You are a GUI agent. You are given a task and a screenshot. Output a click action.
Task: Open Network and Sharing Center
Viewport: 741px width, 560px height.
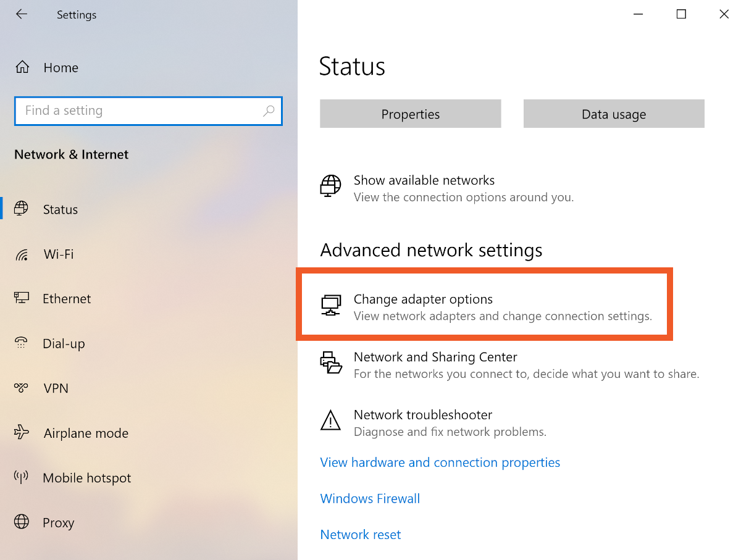435,357
